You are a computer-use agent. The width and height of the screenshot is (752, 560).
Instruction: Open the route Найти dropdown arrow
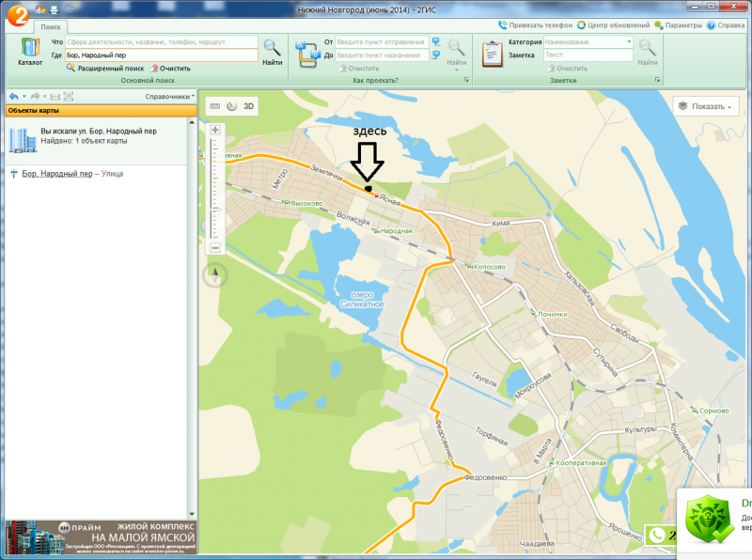[456, 70]
